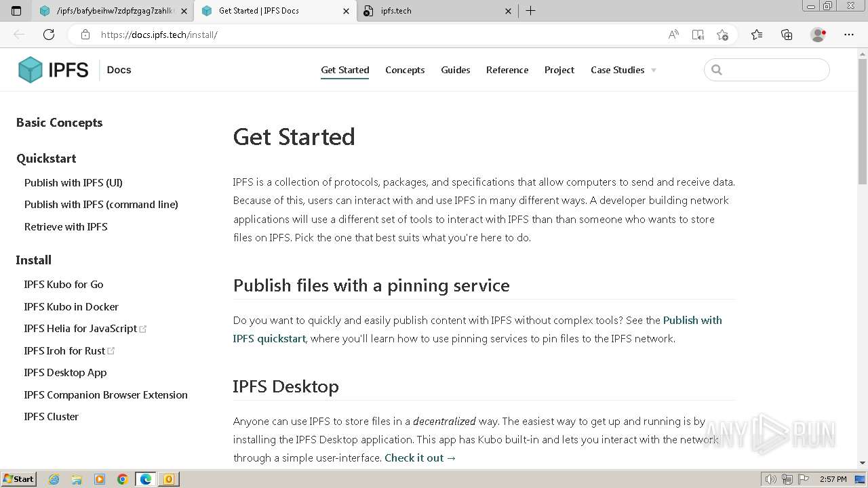Click the Edge taskbar icon
This screenshot has width=868, height=488.
pyautogui.click(x=146, y=479)
